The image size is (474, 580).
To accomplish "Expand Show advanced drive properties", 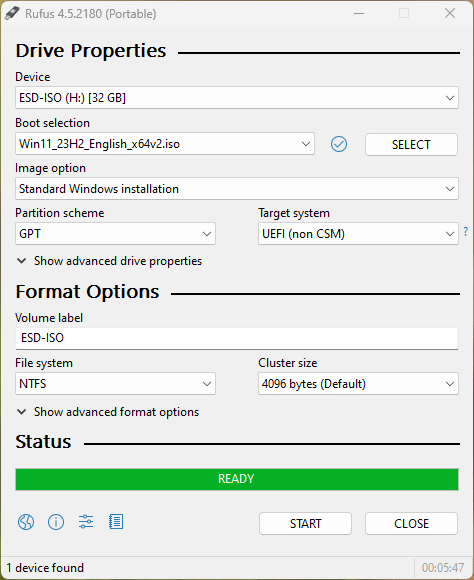I will pyautogui.click(x=110, y=261).
